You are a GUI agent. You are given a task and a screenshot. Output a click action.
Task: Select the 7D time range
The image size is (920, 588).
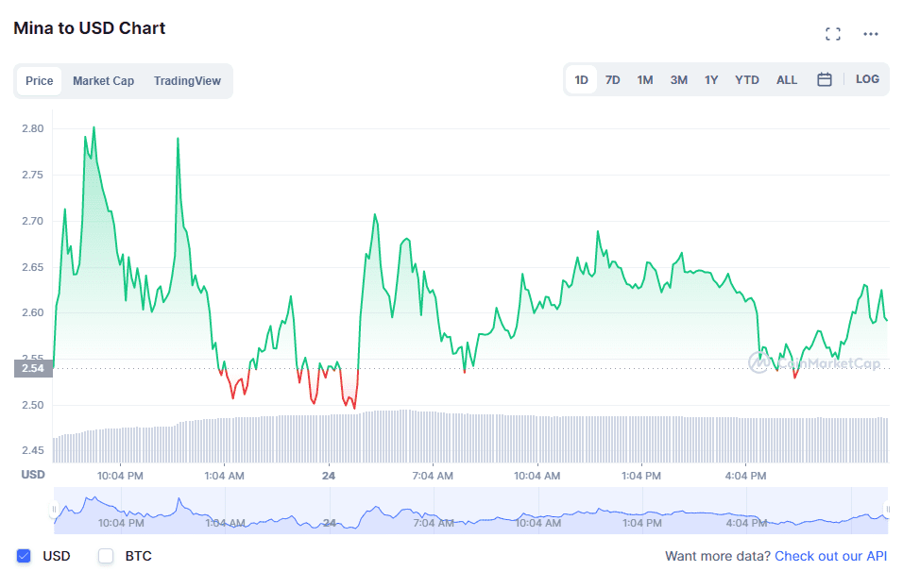612,79
